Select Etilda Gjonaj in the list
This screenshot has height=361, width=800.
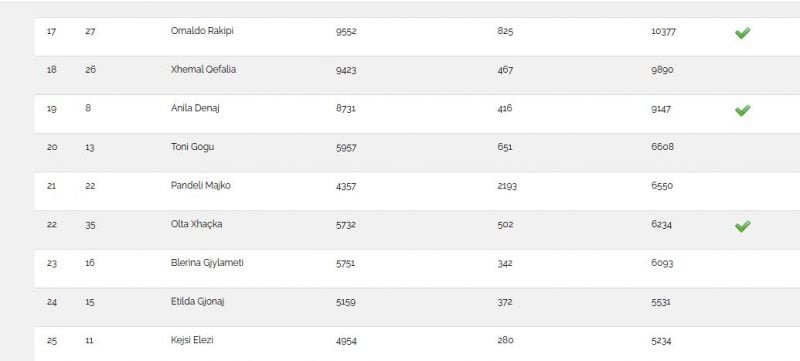tap(197, 301)
